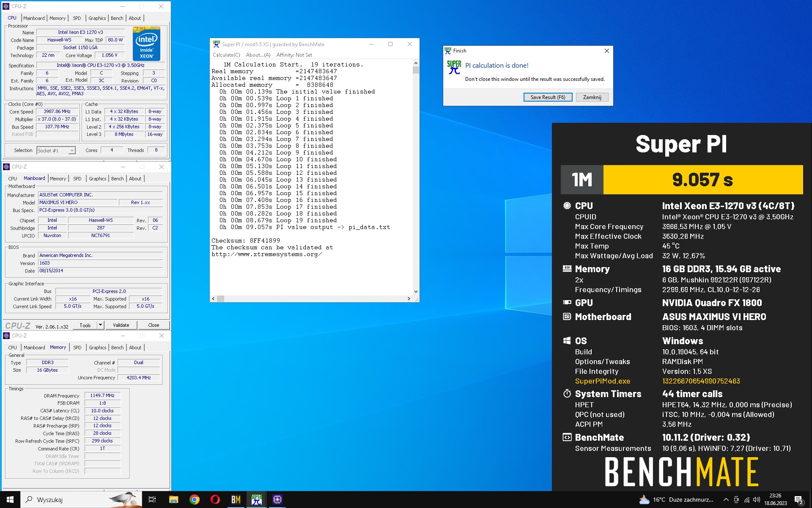Click BenchMate OS Windows icon
This screenshot has width=812, height=508.
pyautogui.click(x=567, y=340)
